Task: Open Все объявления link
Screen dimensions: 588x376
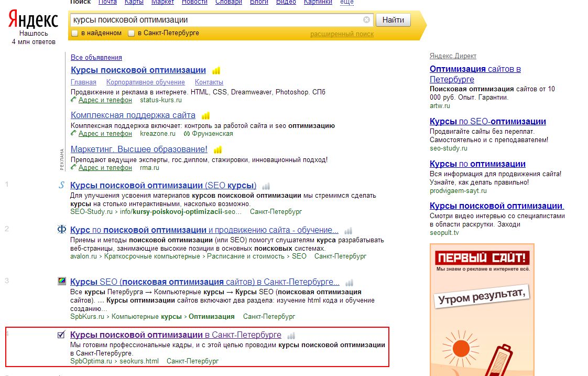Action: tap(96, 57)
